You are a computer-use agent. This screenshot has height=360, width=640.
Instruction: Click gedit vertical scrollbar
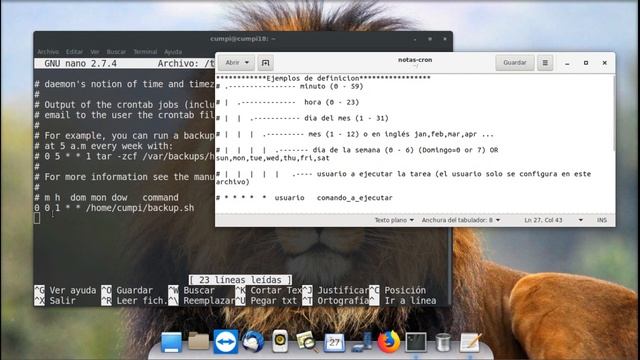613,114
